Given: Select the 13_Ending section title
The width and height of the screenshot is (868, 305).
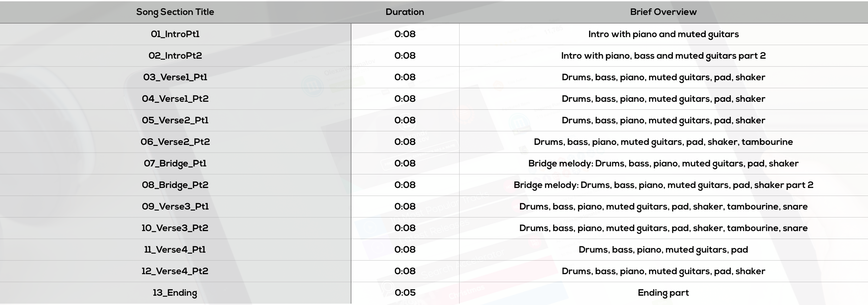Looking at the screenshot, I should pos(175,293).
